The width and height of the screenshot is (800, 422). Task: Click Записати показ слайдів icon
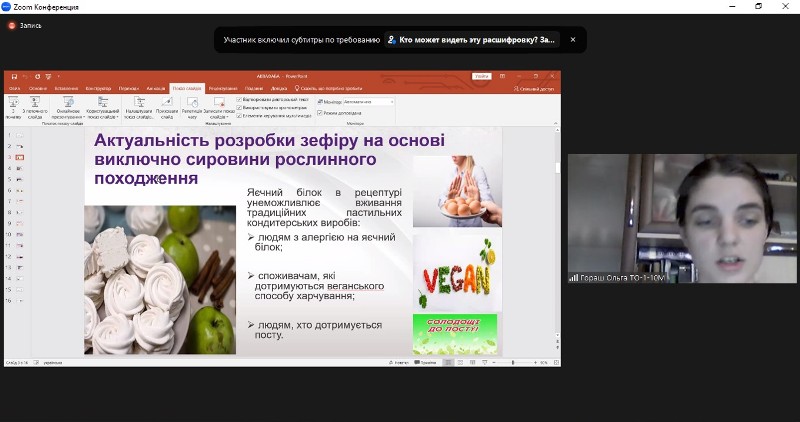pos(219,108)
